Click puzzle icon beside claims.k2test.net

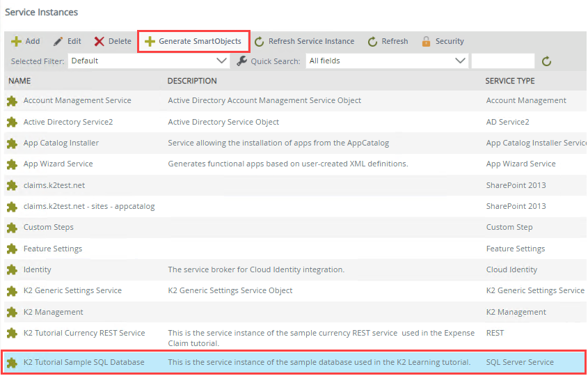click(12, 185)
